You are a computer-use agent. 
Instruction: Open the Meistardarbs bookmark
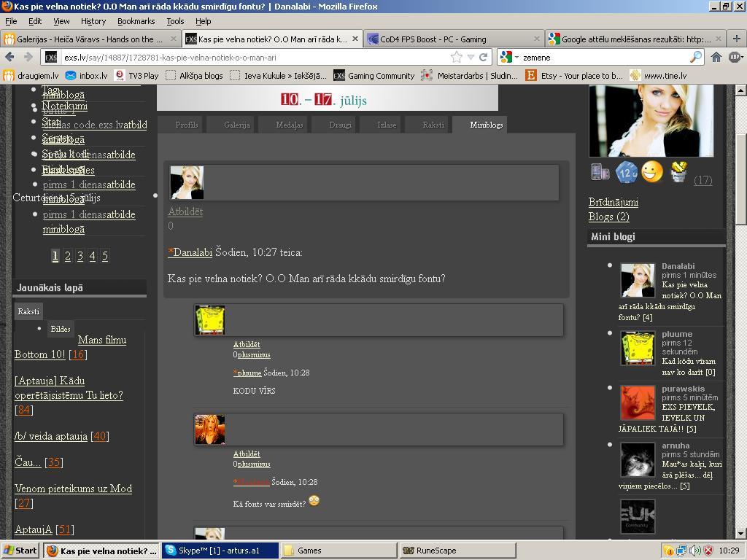470,76
